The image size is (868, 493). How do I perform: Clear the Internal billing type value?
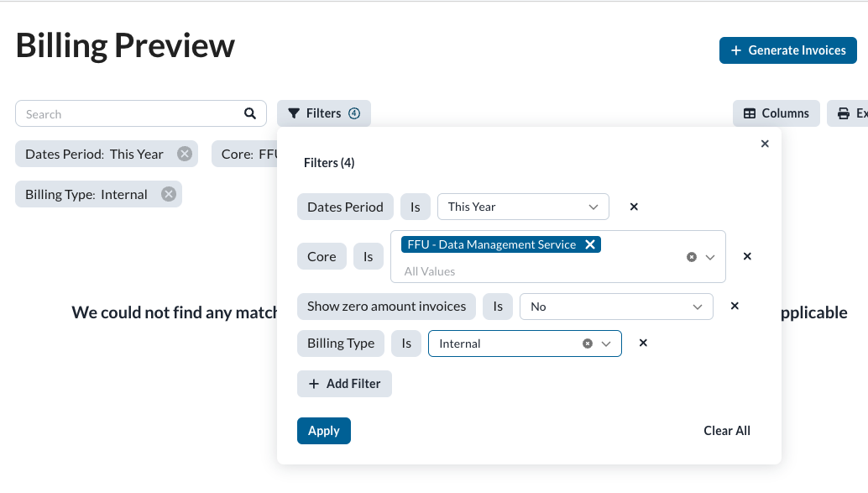[x=588, y=344]
